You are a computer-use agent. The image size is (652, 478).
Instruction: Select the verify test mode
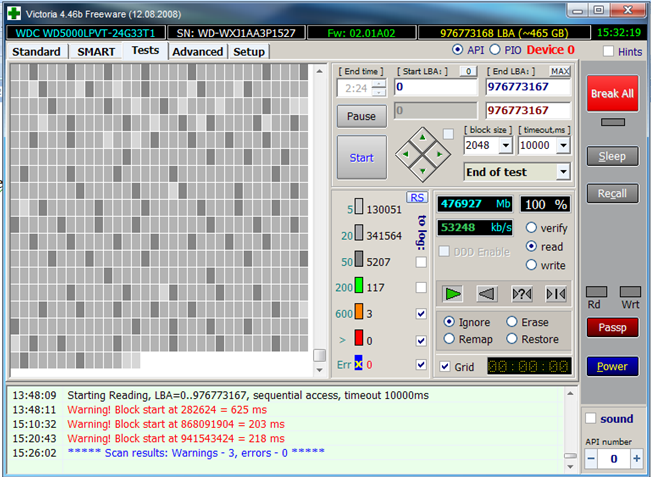531,228
